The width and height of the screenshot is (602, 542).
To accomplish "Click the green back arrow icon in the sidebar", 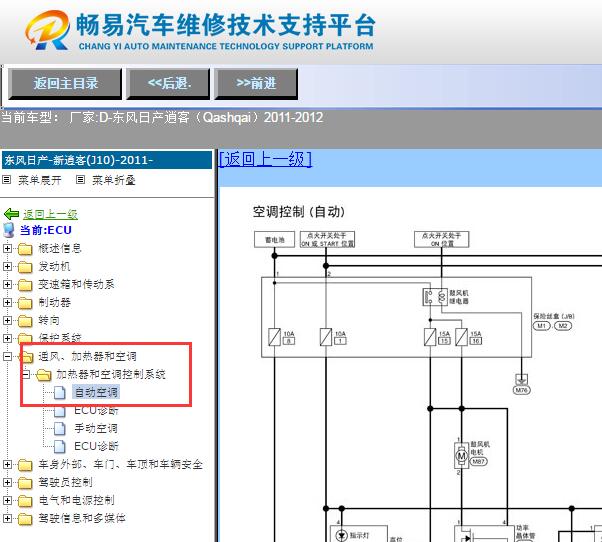I will pyautogui.click(x=12, y=214).
